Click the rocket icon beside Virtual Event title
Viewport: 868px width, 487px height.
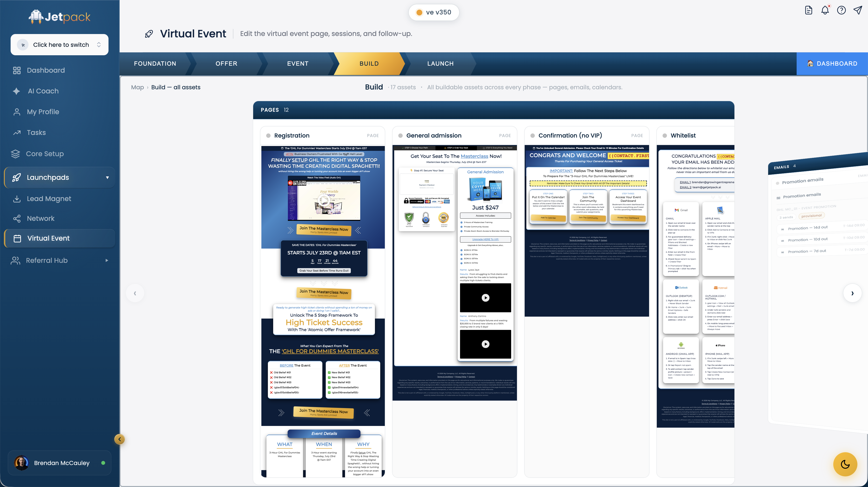coord(149,34)
